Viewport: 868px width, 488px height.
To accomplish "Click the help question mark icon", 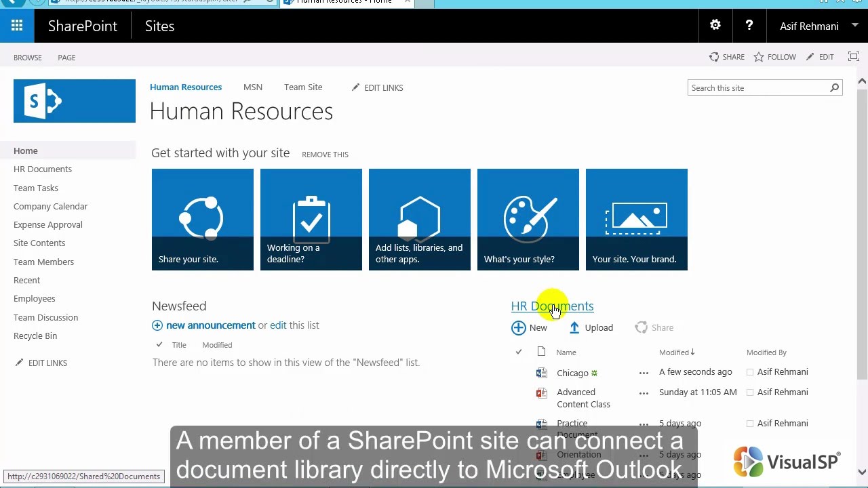I will click(749, 26).
